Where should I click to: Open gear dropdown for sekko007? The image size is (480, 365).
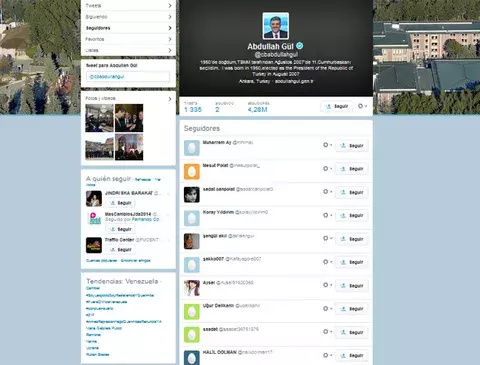tap(327, 262)
